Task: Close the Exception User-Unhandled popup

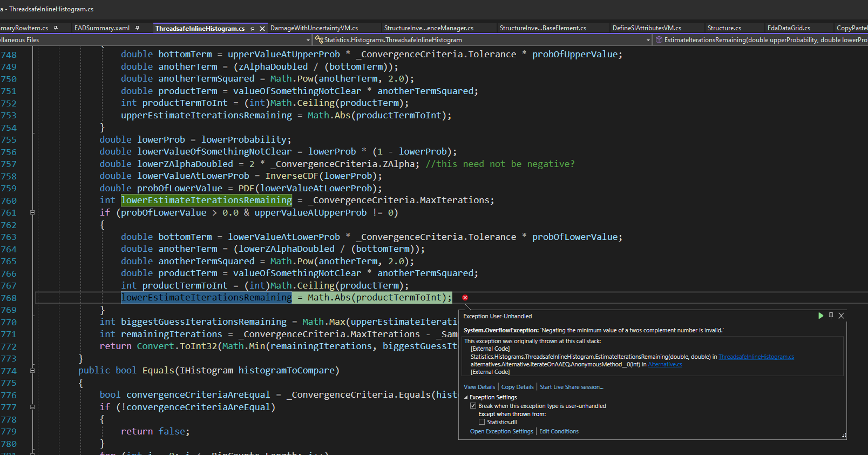Action: 841,316
